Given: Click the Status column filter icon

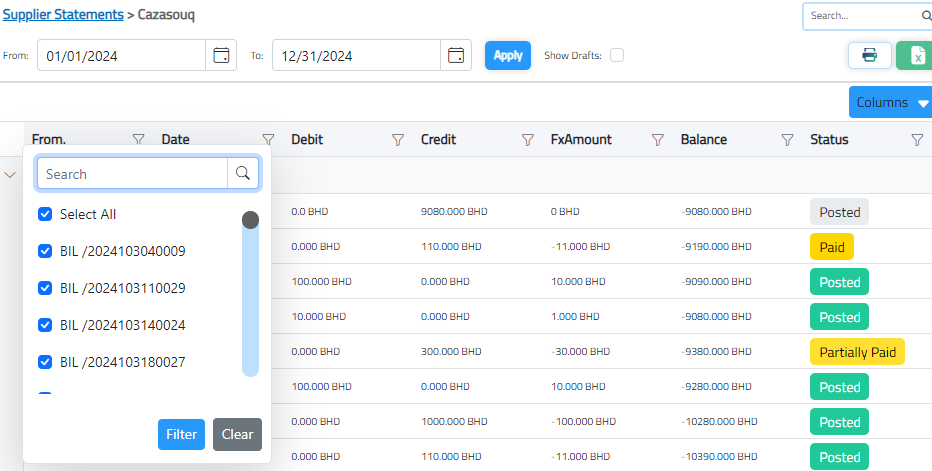Looking at the screenshot, I should point(917,140).
